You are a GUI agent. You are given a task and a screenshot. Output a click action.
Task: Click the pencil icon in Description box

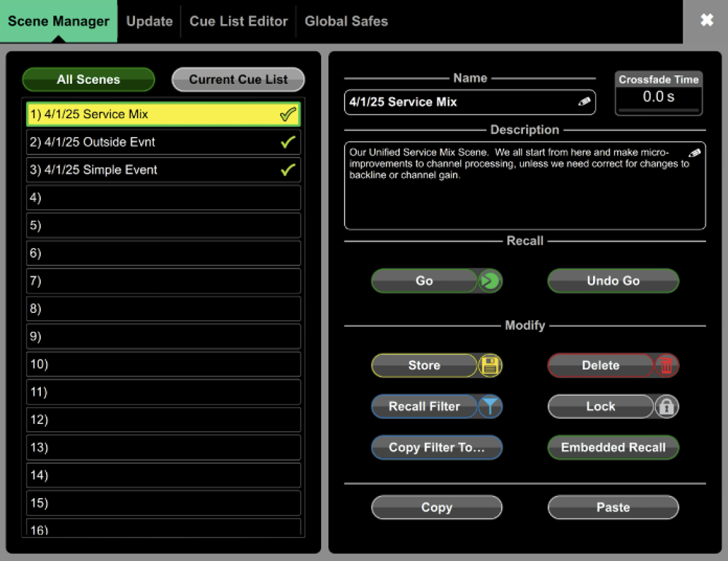694,153
